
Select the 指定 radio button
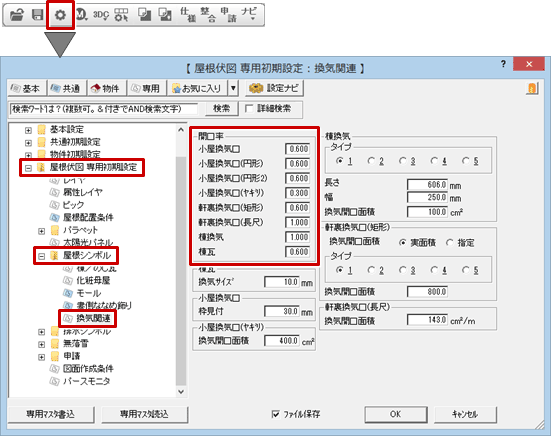[x=450, y=242]
